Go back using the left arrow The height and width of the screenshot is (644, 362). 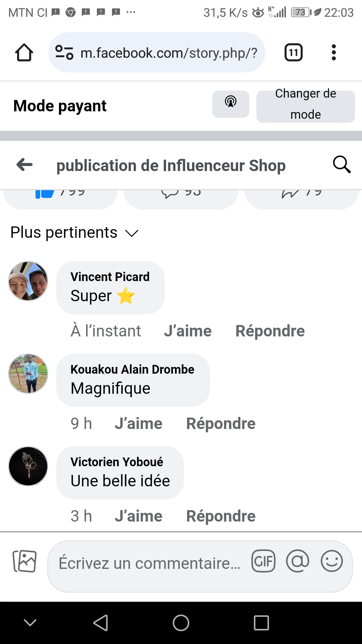[x=24, y=165]
